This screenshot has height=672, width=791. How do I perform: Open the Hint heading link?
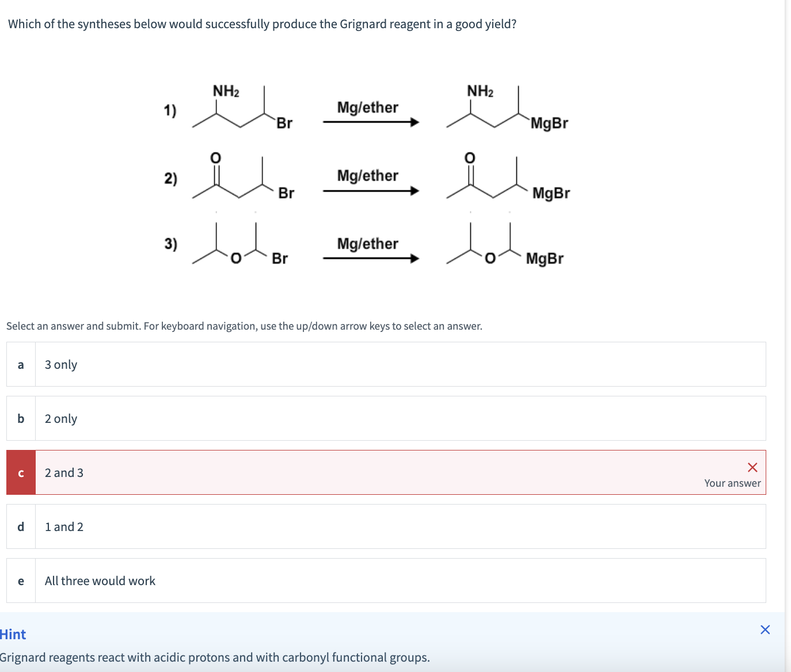click(x=13, y=634)
